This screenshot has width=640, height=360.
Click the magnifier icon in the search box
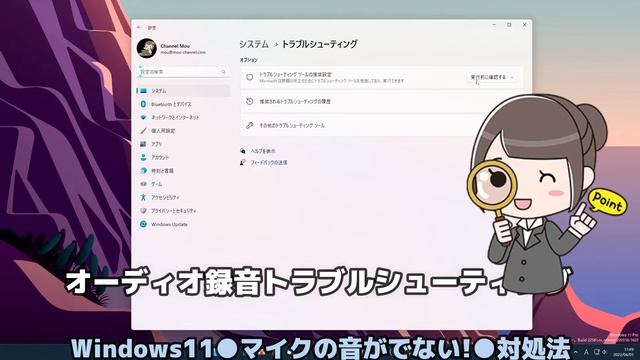[223, 72]
